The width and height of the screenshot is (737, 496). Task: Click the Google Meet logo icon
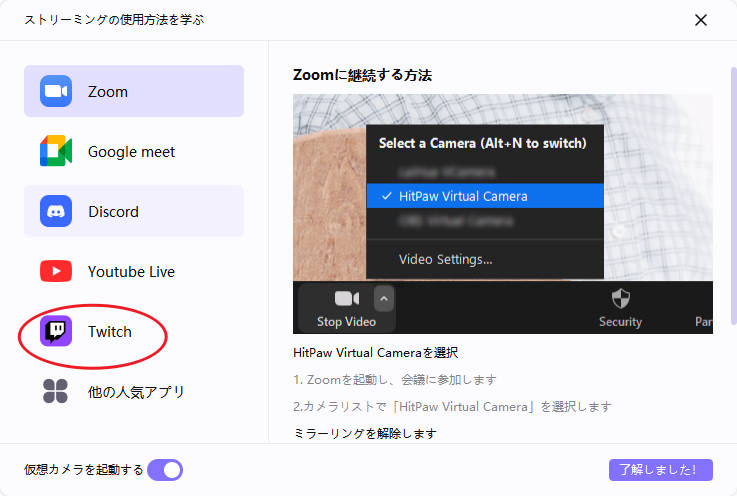click(56, 151)
